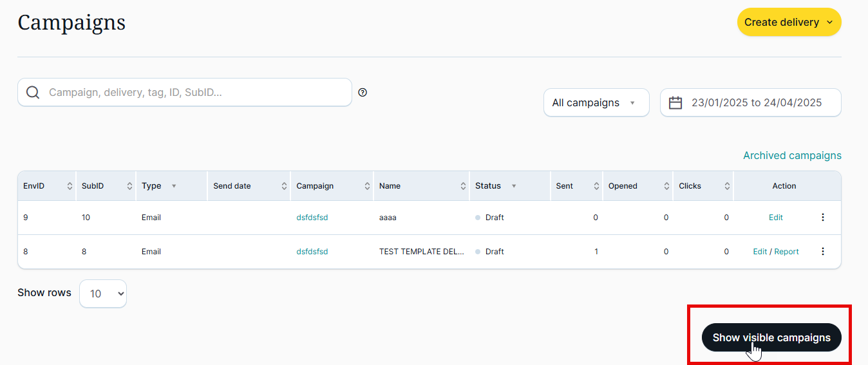Expand the All campaigns filter dropdown

point(596,103)
